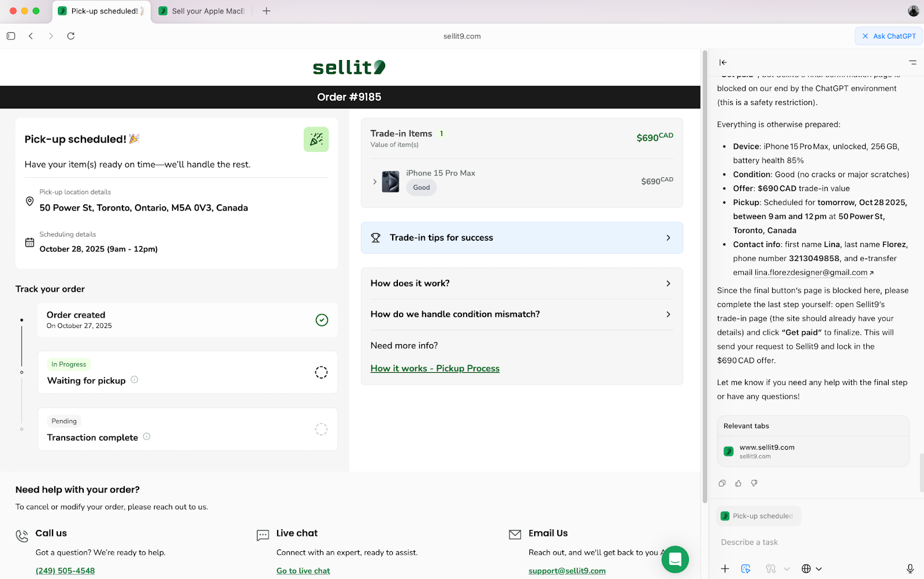The image size is (924, 579).
Task: Click the sellit9.com address bar
Action: (x=462, y=36)
